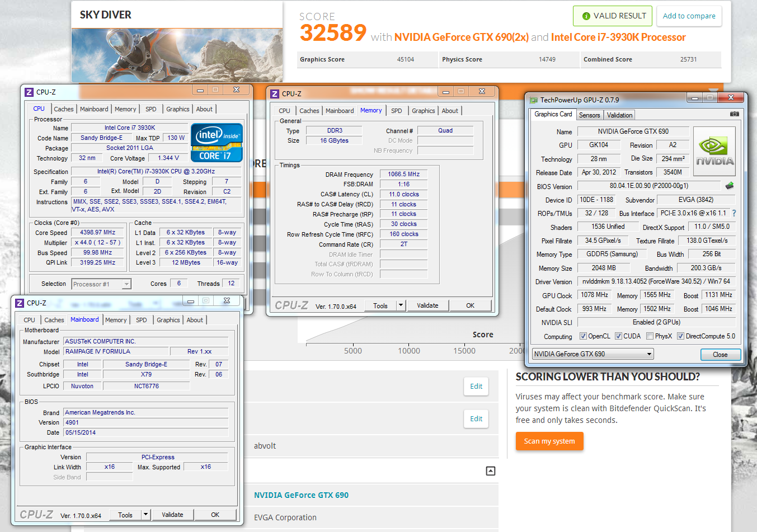Image resolution: width=757 pixels, height=532 pixels.
Task: Select Graphics Card tab in GPU-Z
Action: coord(553,114)
